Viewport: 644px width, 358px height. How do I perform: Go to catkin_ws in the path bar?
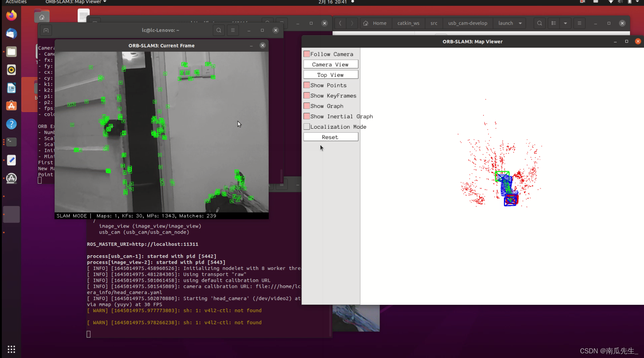408,23
